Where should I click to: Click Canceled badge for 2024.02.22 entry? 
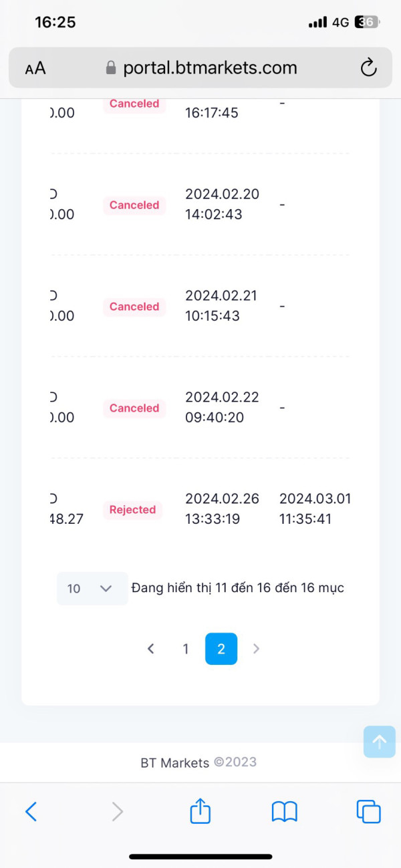[134, 408]
